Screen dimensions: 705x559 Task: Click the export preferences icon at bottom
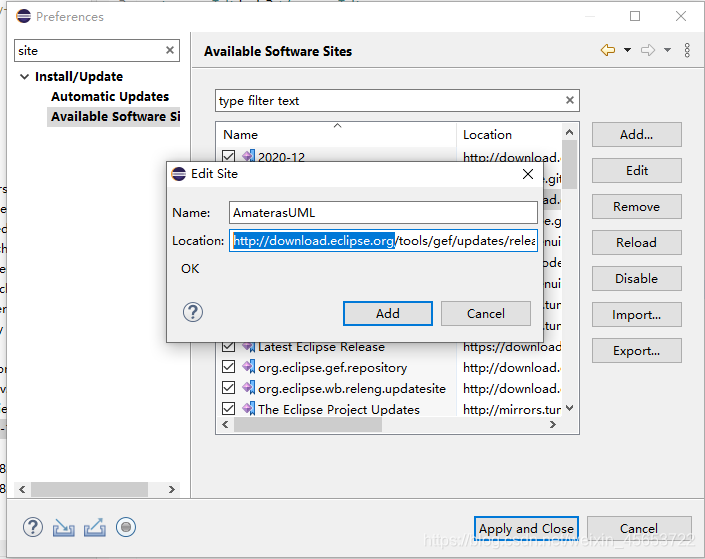(95, 528)
